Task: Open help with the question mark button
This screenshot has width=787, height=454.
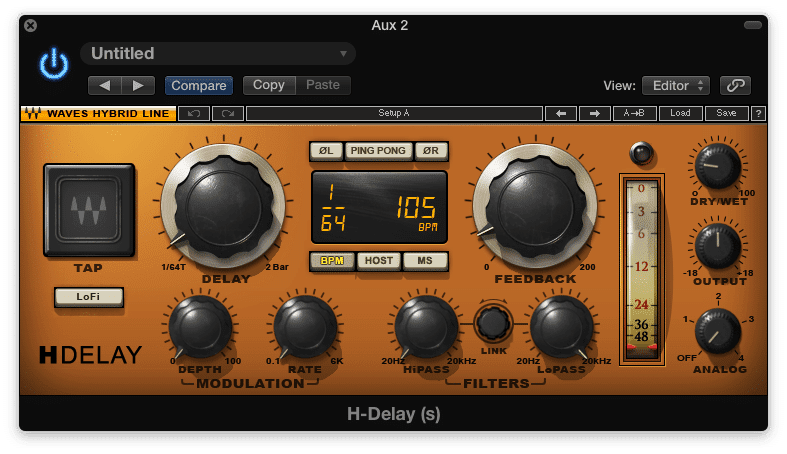Action: click(758, 113)
